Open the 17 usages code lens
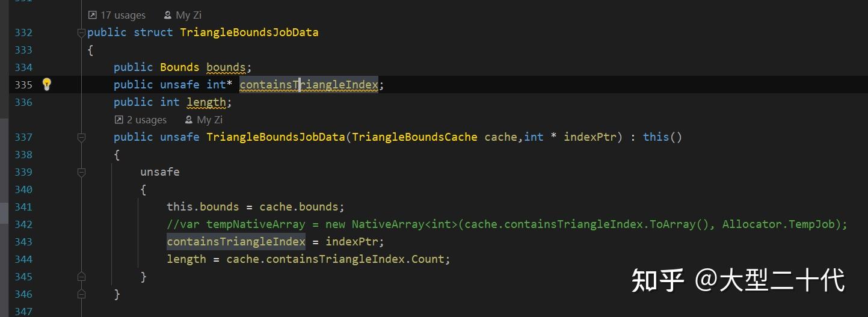Screen dimensions: 868x317 pos(117,15)
